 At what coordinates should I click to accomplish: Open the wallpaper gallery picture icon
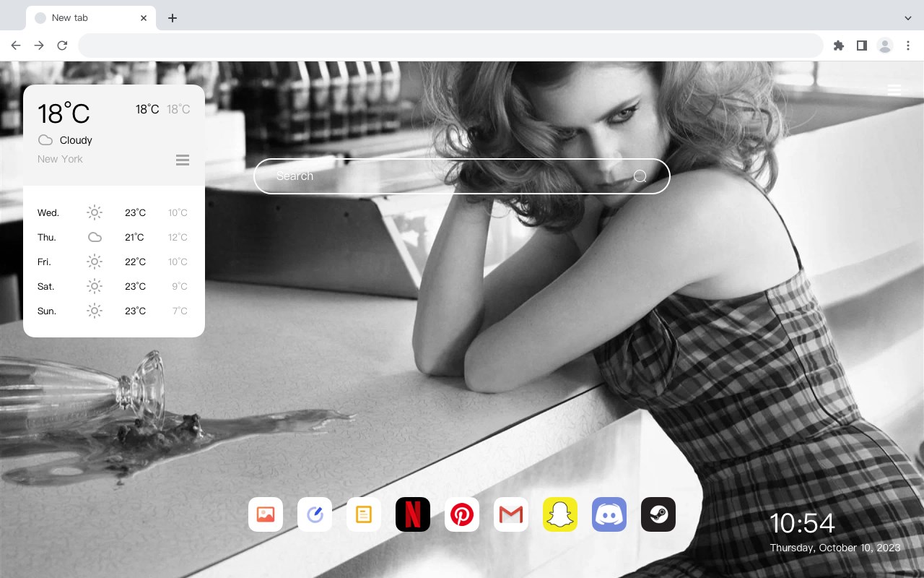point(266,514)
